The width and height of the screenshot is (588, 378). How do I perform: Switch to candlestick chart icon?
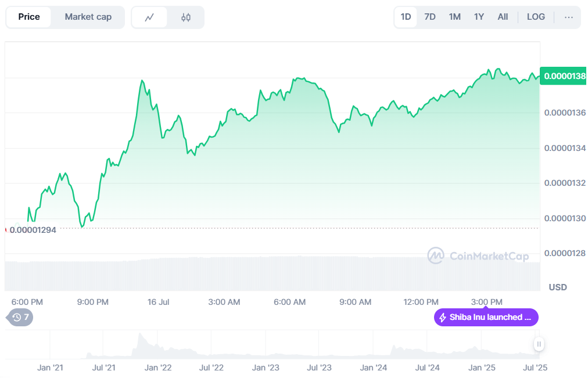(x=186, y=17)
